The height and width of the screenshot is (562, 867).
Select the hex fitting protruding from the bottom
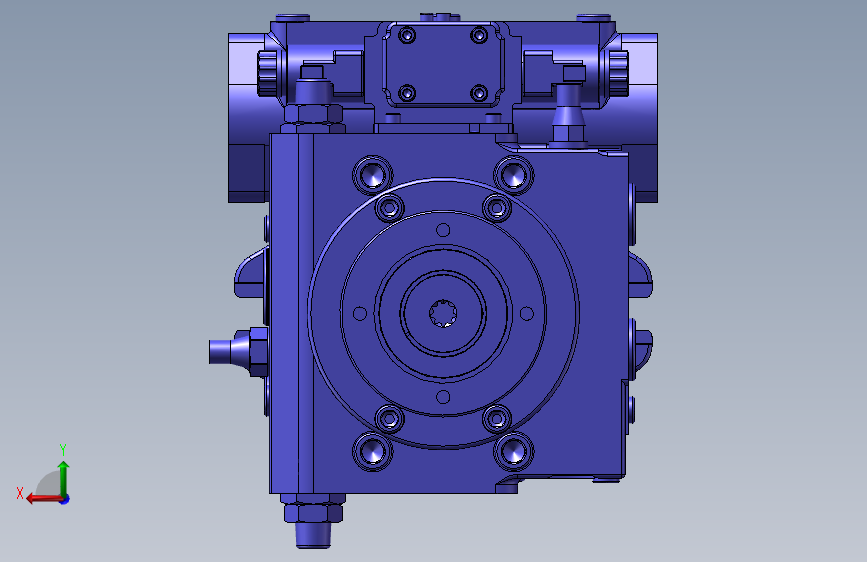coord(313,521)
